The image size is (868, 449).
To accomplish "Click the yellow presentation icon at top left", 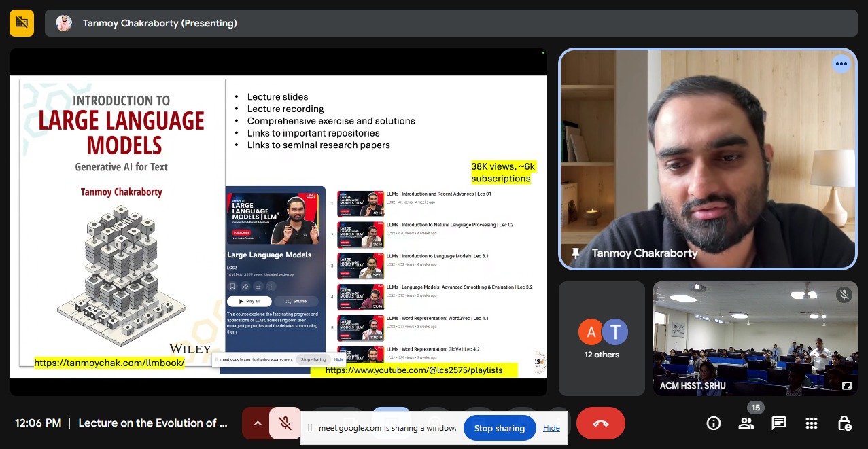I will (22, 23).
